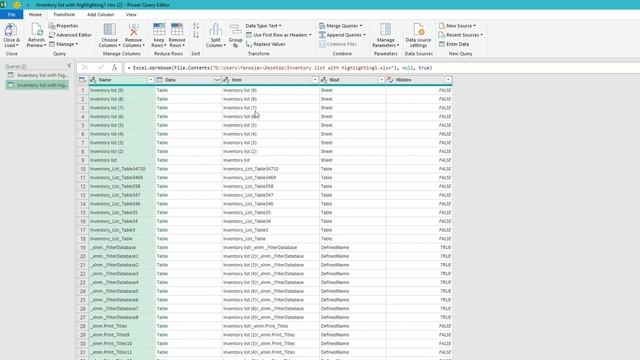Viewport: 640px width, 360px height.
Task: Click the Remove Rows icon
Action: 177,30
